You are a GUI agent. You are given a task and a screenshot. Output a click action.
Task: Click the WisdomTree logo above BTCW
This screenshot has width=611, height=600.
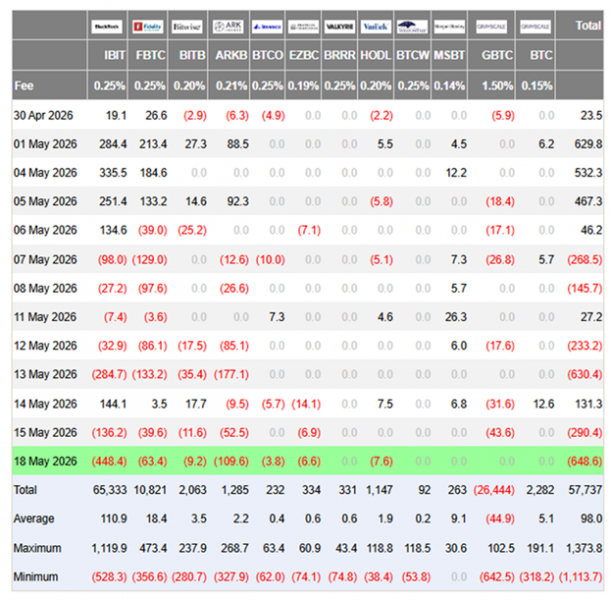412,27
